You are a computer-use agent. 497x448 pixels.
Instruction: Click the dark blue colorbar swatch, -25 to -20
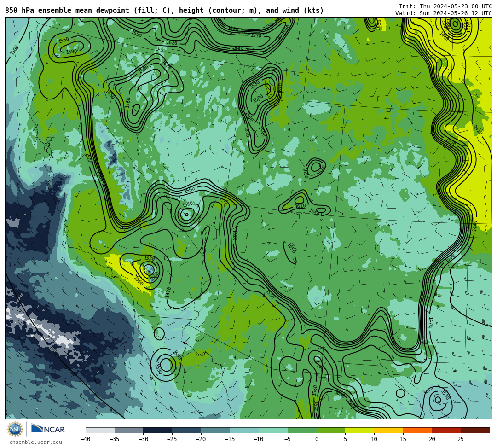point(187,430)
